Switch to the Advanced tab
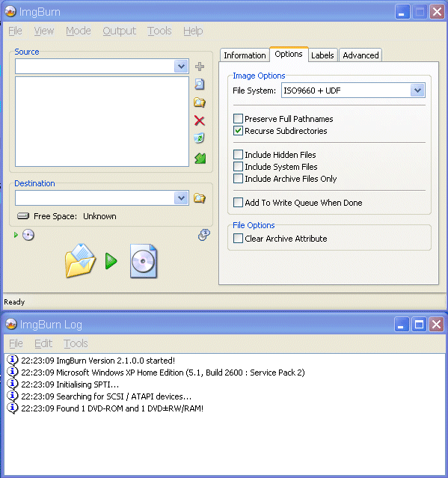448x478 pixels. click(360, 55)
